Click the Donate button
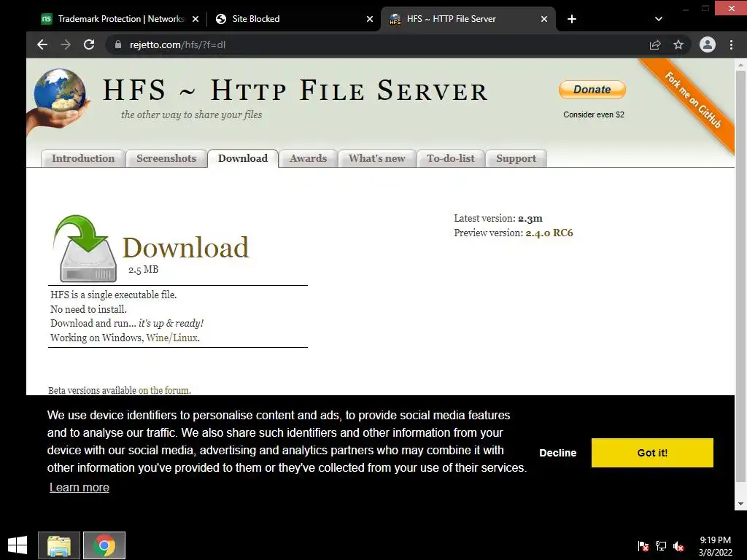The height and width of the screenshot is (560, 747). tap(592, 90)
